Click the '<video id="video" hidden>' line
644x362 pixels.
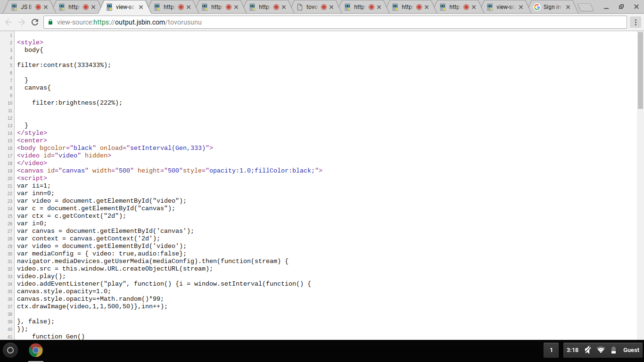pos(64,156)
